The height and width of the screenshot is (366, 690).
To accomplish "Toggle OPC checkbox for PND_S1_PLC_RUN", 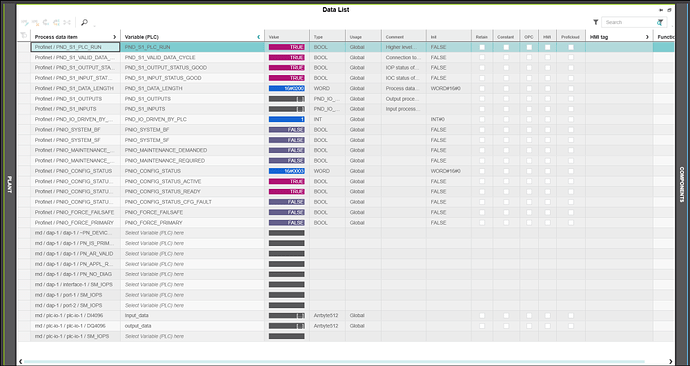I will [x=529, y=47].
